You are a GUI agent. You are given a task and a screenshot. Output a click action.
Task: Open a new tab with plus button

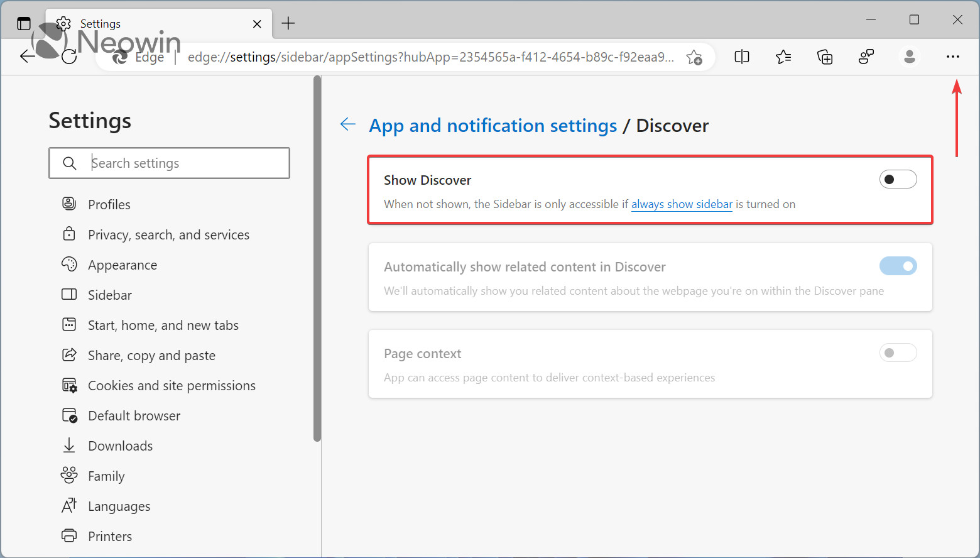coord(288,24)
